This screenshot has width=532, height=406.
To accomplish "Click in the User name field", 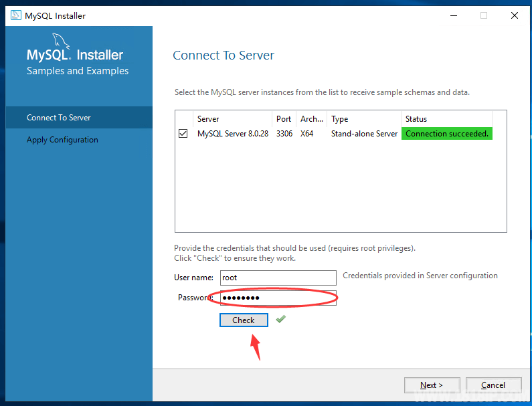I will pyautogui.click(x=278, y=278).
